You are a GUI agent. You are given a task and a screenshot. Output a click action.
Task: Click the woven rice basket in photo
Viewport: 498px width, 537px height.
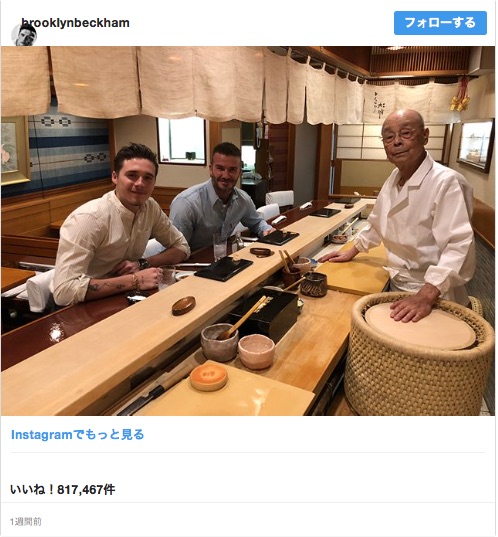tap(419, 353)
